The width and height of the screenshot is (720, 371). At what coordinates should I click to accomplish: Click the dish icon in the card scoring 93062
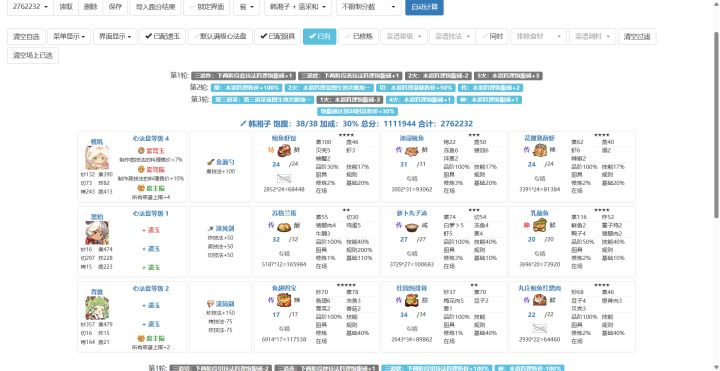[x=411, y=150]
